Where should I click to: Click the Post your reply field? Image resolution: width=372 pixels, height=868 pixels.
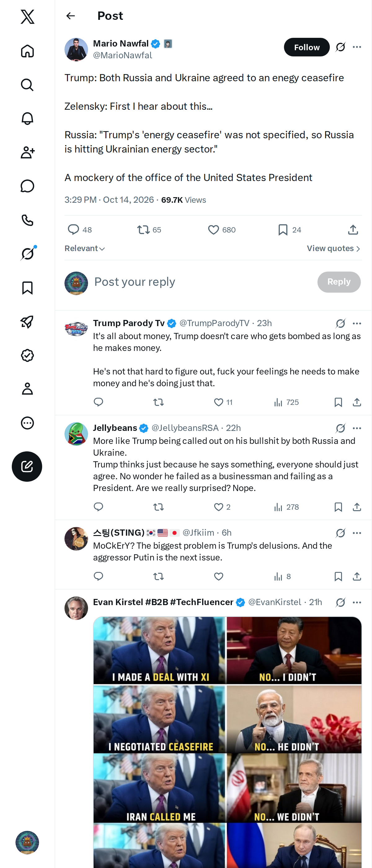click(x=202, y=282)
